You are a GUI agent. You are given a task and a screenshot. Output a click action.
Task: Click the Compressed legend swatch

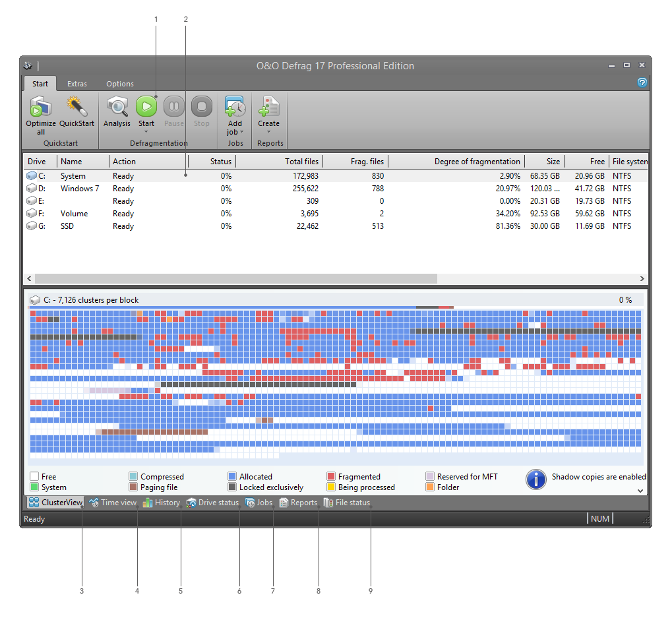pos(133,476)
